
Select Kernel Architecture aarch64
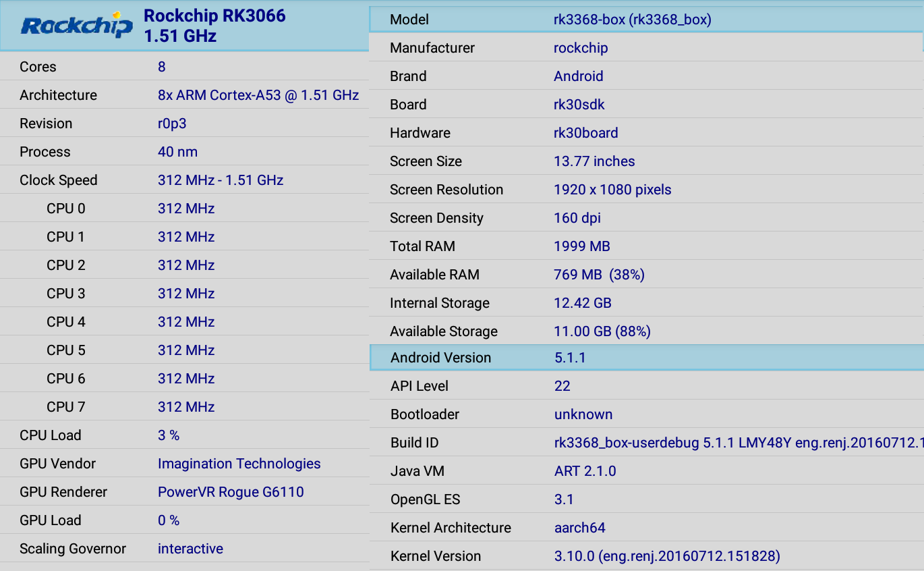tap(580, 528)
